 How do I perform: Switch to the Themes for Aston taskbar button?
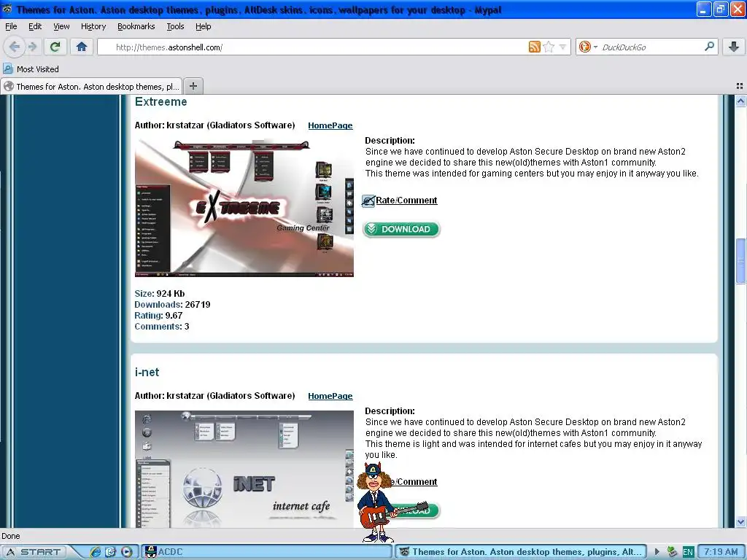coord(521,552)
